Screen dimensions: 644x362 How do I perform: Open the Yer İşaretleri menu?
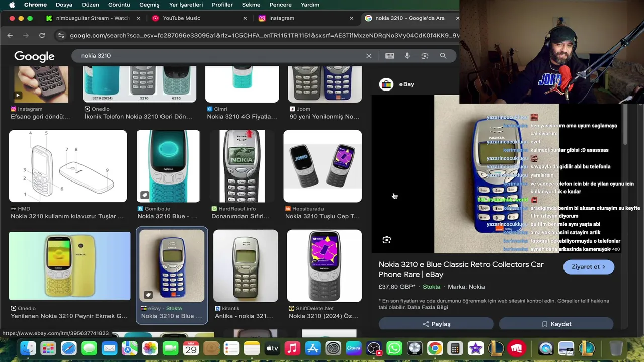(186, 5)
